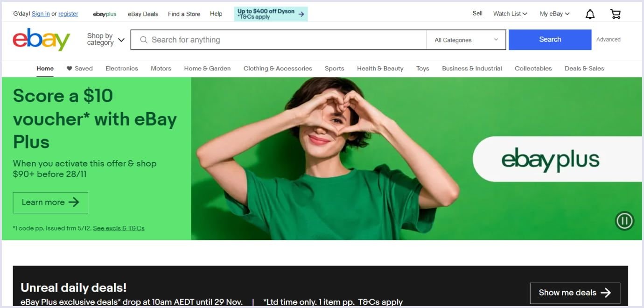Click the eBay logo
Screen dimensions: 644x308
click(x=42, y=40)
